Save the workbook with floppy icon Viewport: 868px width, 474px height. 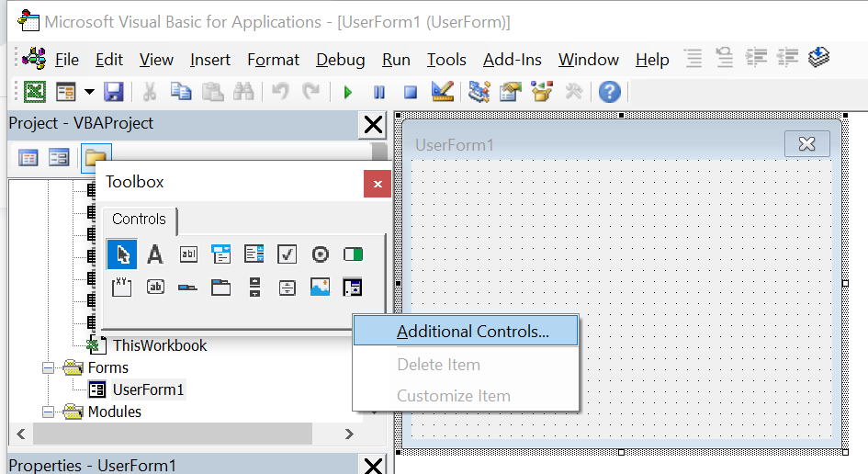click(x=114, y=91)
